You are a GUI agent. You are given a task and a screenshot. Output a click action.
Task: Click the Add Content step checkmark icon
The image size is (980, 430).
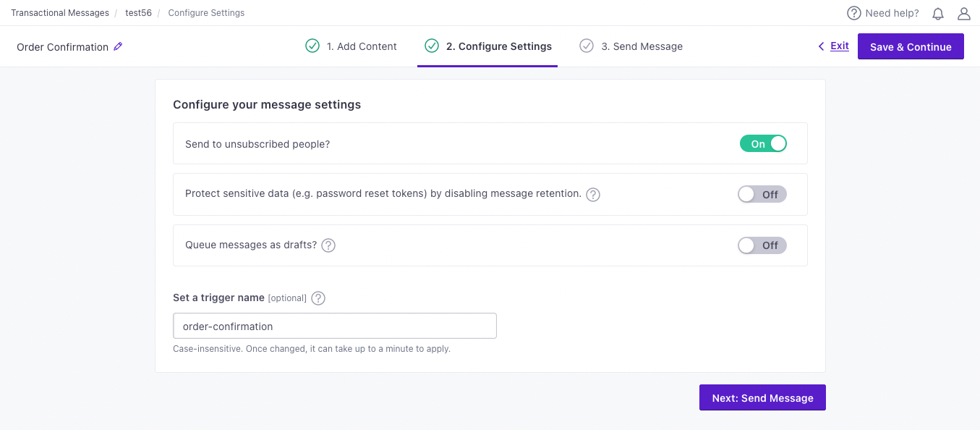click(x=312, y=46)
